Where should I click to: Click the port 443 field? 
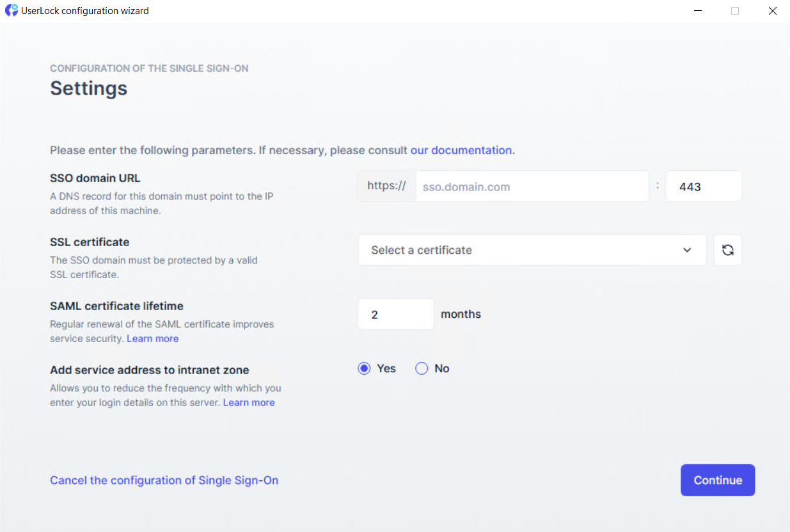[x=704, y=187]
